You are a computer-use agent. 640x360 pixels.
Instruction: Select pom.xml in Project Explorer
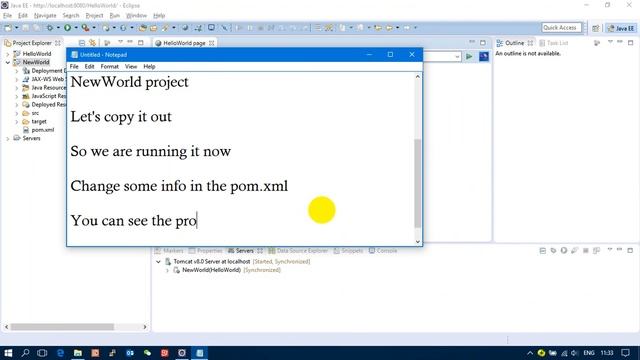[x=42, y=130]
